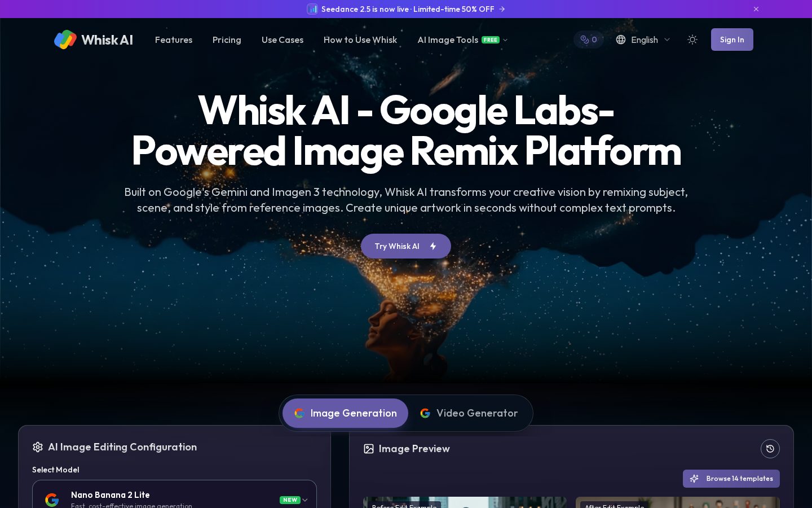Click the Whisk AI logo icon
Viewport: 812px width, 508px height.
pyautogui.click(x=65, y=40)
